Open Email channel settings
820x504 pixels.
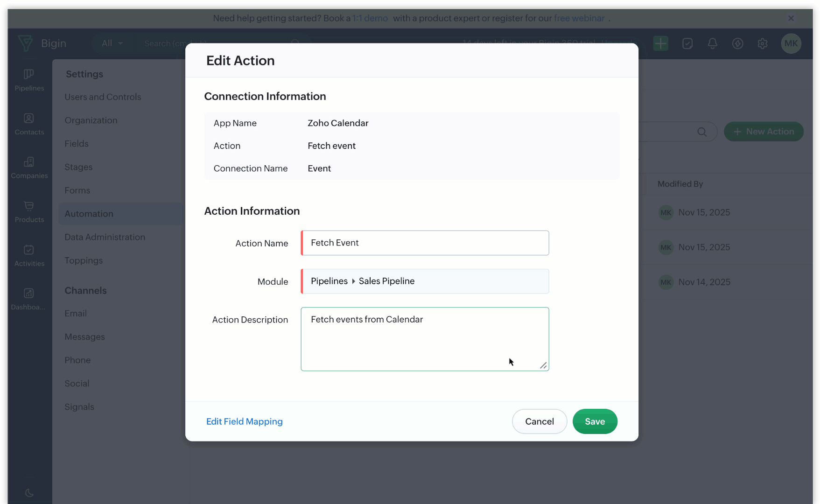(x=76, y=314)
